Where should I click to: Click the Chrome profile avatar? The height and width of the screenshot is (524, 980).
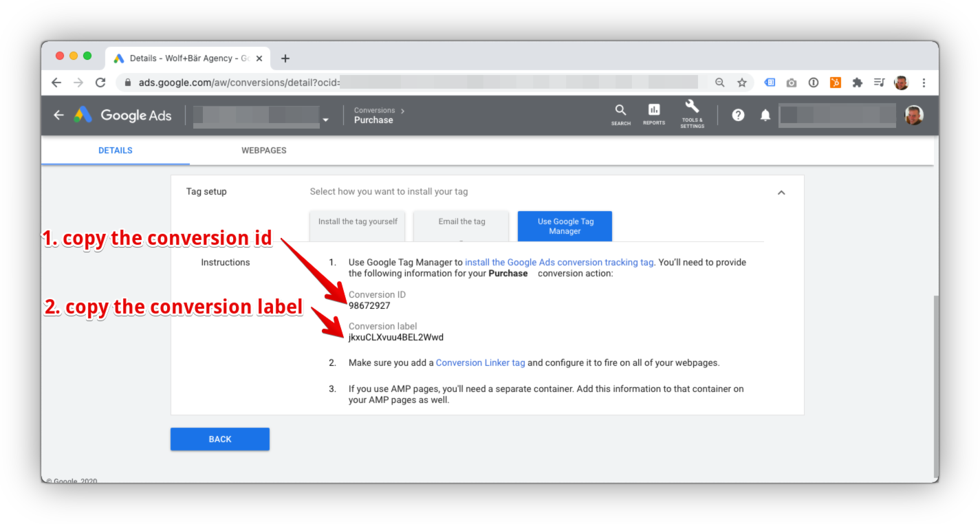click(x=901, y=83)
